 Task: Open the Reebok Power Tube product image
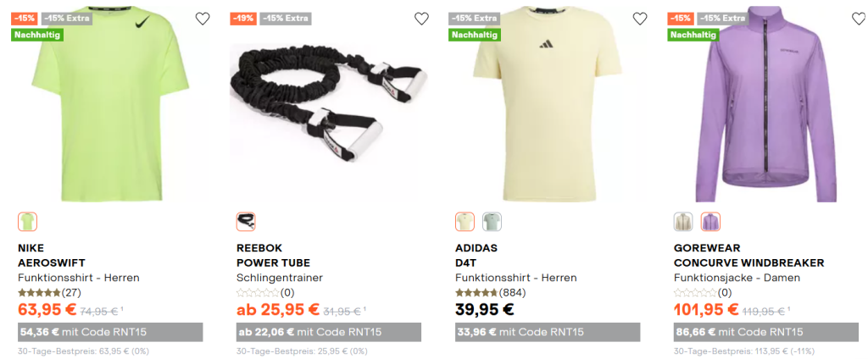(x=327, y=110)
